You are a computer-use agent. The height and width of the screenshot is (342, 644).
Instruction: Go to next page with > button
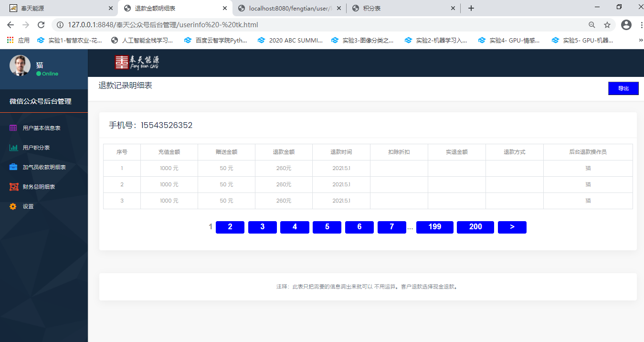click(x=512, y=227)
